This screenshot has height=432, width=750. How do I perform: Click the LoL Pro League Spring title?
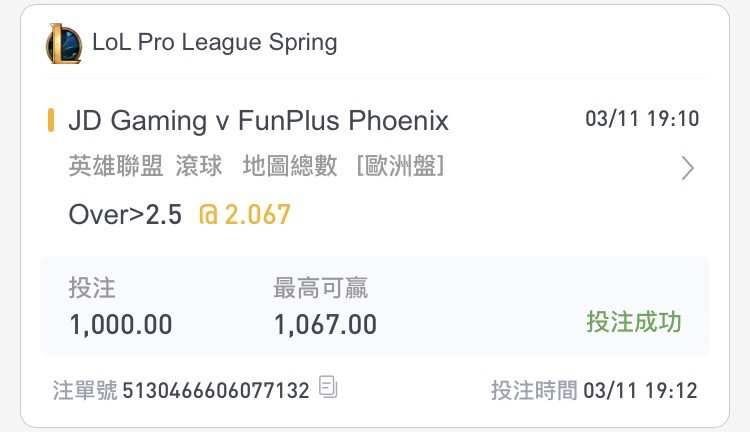pos(215,42)
